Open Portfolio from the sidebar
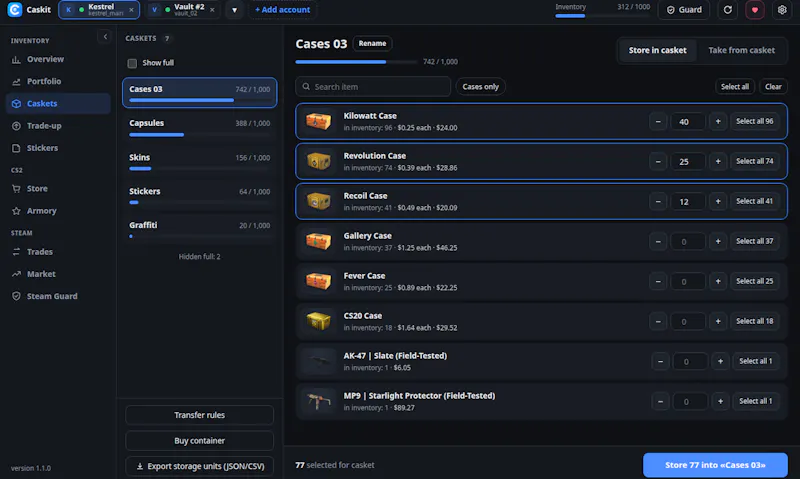This screenshot has width=800, height=479. coord(58,82)
